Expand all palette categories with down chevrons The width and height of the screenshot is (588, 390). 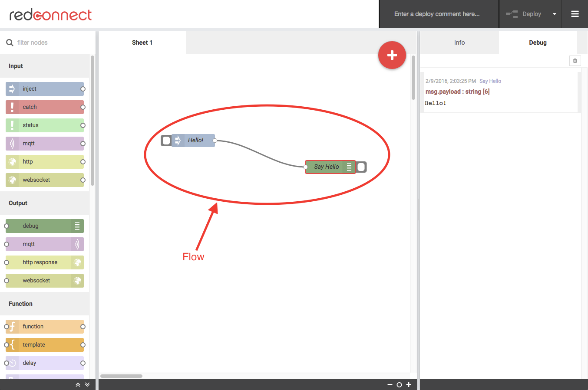(87, 385)
